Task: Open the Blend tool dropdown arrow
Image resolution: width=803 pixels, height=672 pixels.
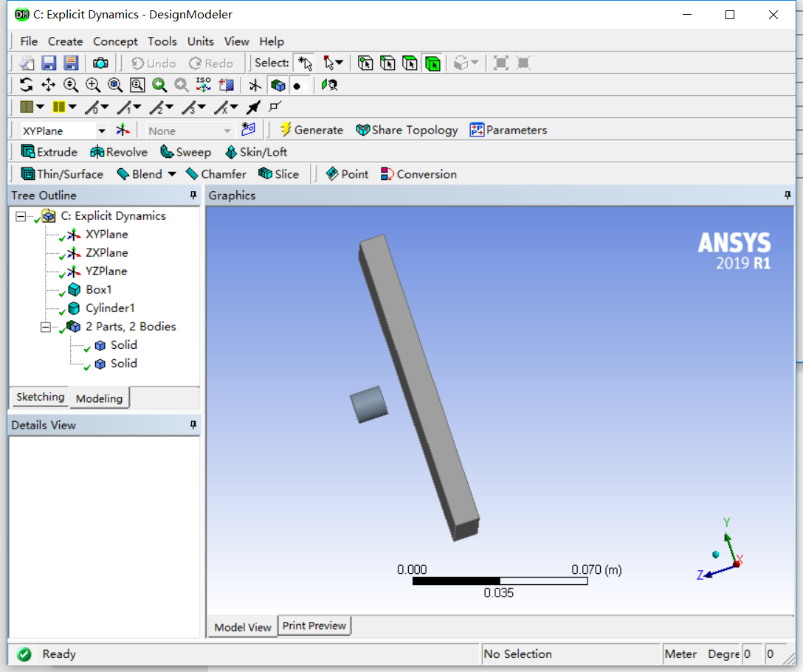Action: click(171, 174)
